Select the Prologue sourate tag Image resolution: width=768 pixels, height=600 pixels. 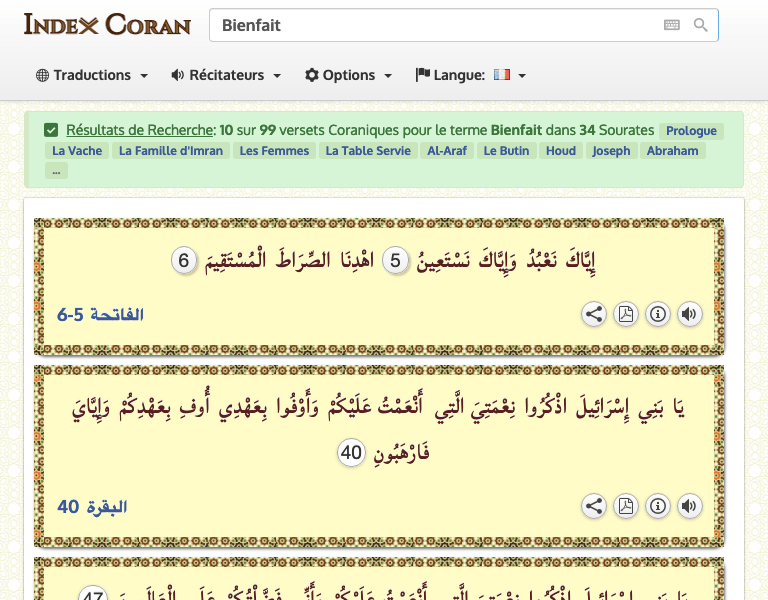pos(691,131)
